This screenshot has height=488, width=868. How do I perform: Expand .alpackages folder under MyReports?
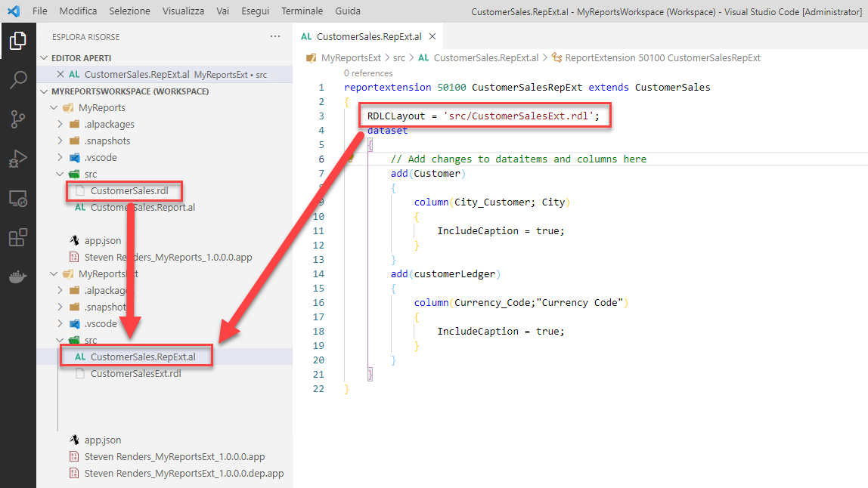tap(60, 124)
